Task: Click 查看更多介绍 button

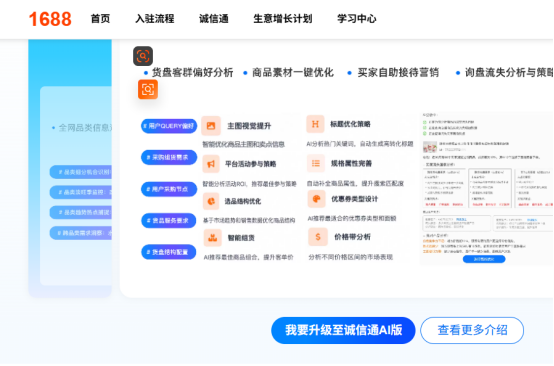Action: coord(472,330)
